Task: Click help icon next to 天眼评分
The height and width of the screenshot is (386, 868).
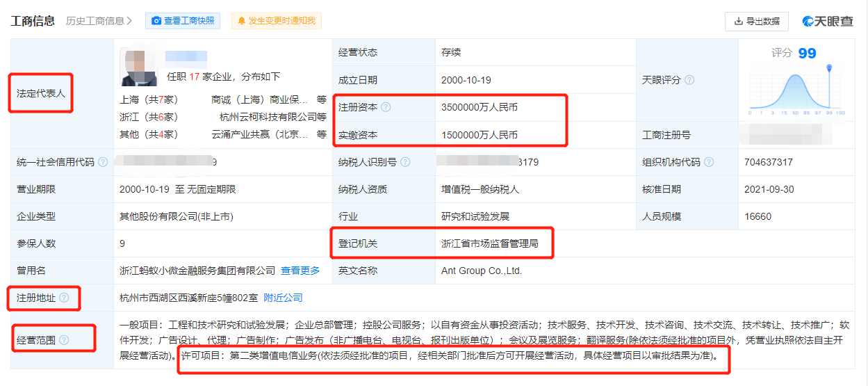Action: click(x=689, y=80)
